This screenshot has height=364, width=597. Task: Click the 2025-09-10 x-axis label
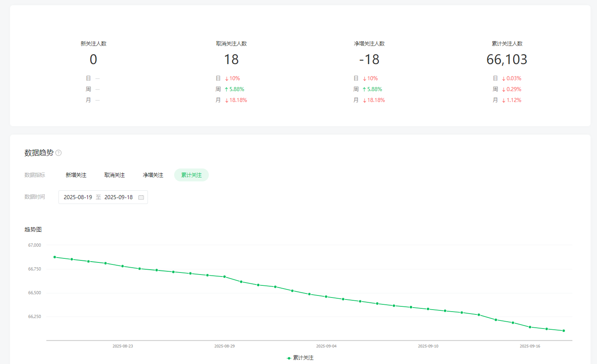pyautogui.click(x=428, y=346)
